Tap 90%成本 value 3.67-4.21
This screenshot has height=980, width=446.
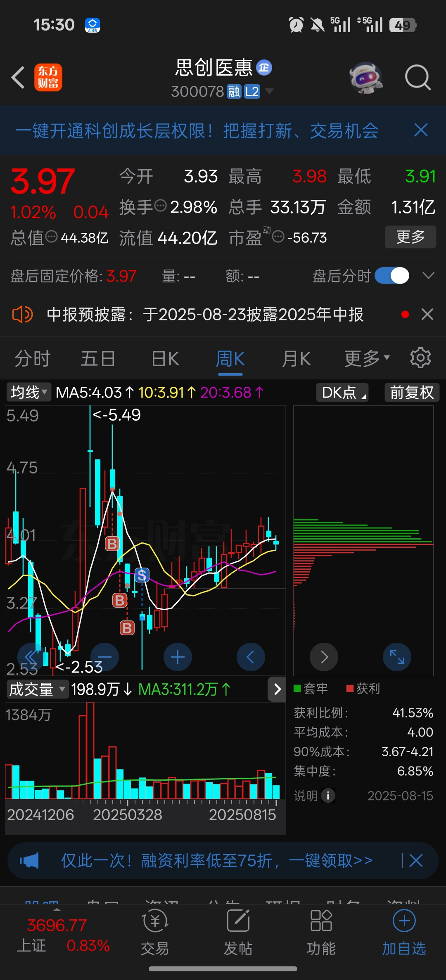[407, 751]
